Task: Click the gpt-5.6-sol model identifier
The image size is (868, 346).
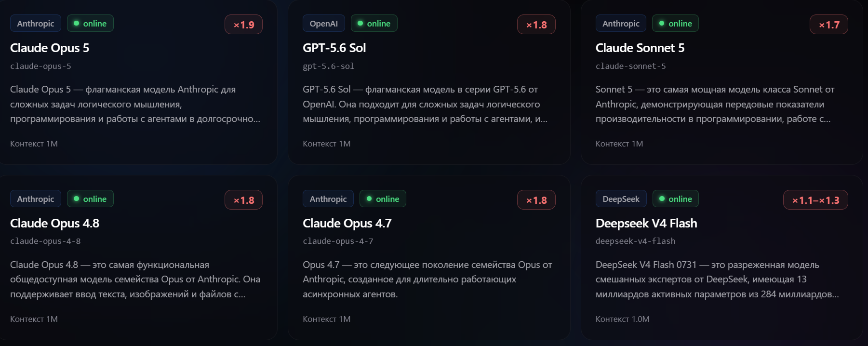Action: [x=328, y=66]
